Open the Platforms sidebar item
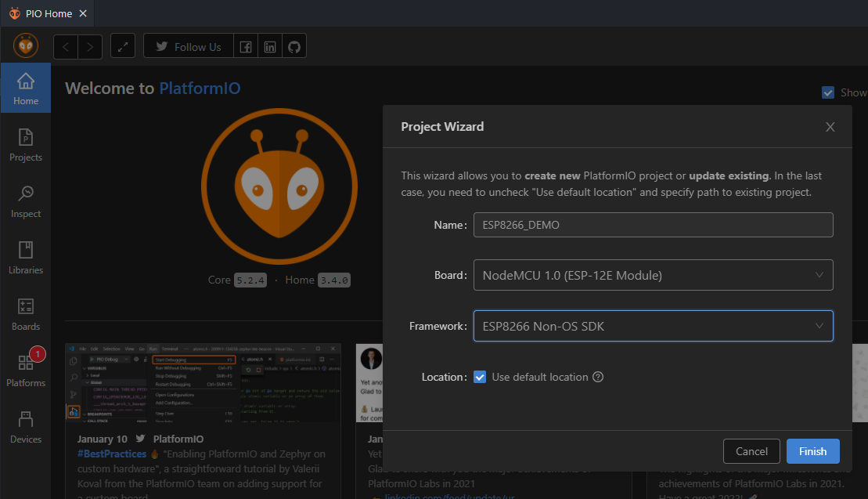The image size is (868, 499). (26, 371)
